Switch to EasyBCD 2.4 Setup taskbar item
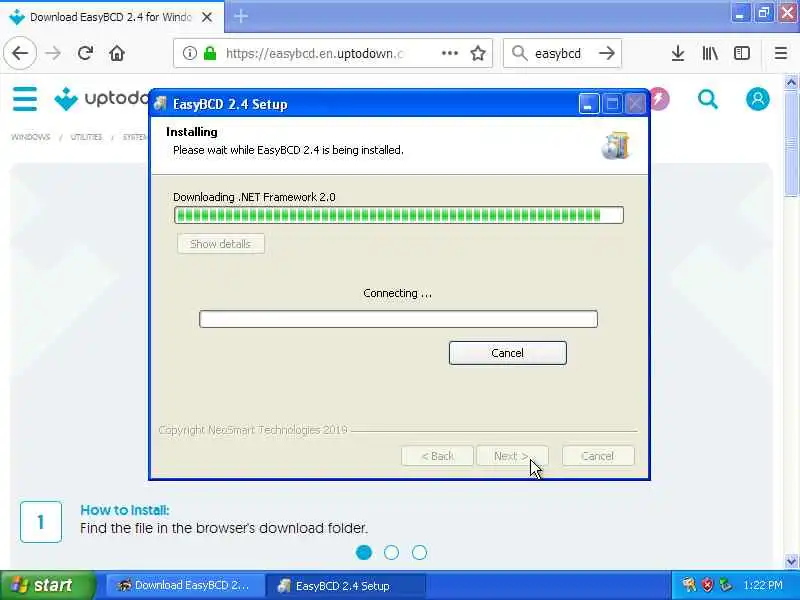800x600 pixels. (345, 585)
